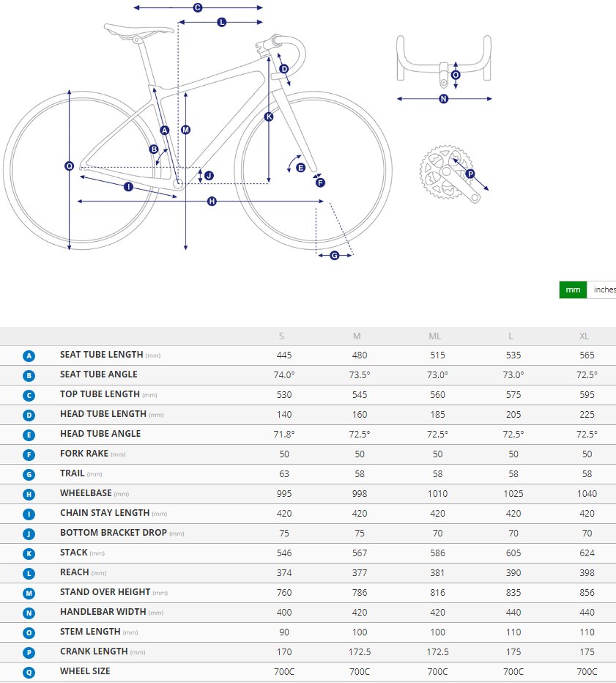Select the ML size column header
Viewport: 616px width, 683px height.
(434, 336)
